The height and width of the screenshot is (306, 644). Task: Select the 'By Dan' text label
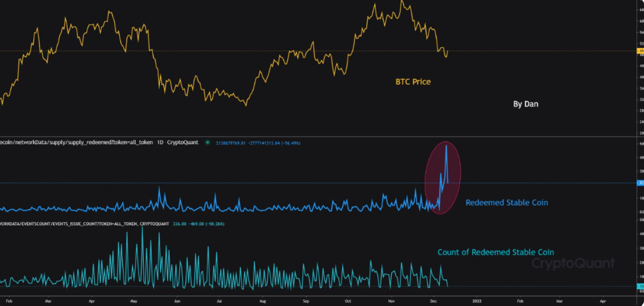pyautogui.click(x=526, y=104)
